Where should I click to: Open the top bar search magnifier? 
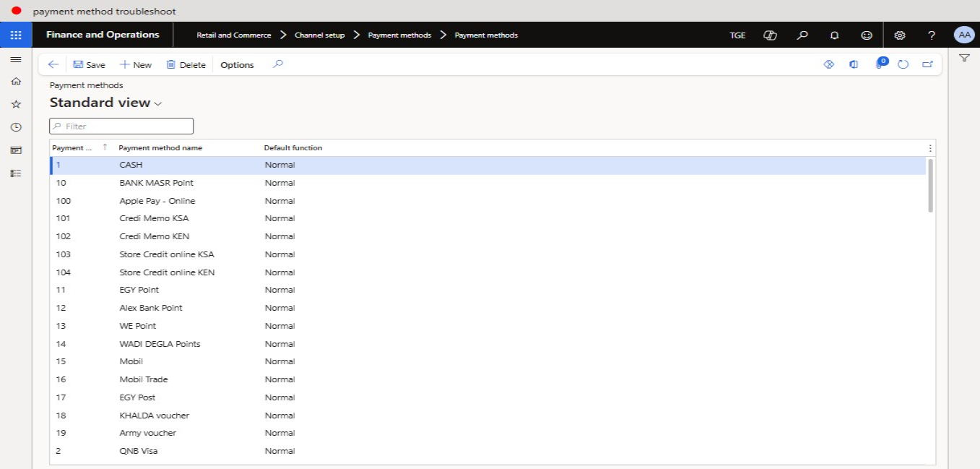click(x=802, y=35)
